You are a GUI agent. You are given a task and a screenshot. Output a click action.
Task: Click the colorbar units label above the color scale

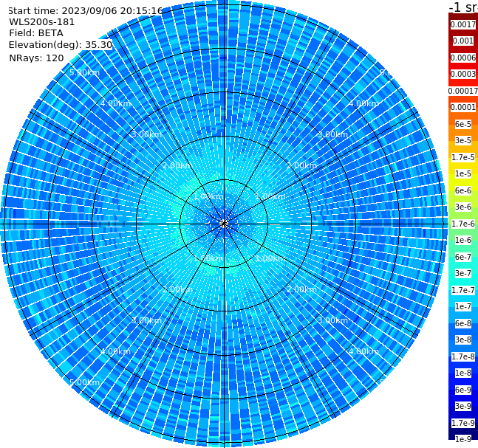click(463, 7)
